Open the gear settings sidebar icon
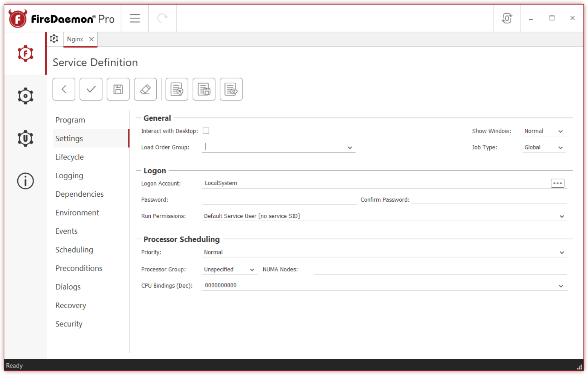The height and width of the screenshot is (375, 588). pyautogui.click(x=25, y=96)
